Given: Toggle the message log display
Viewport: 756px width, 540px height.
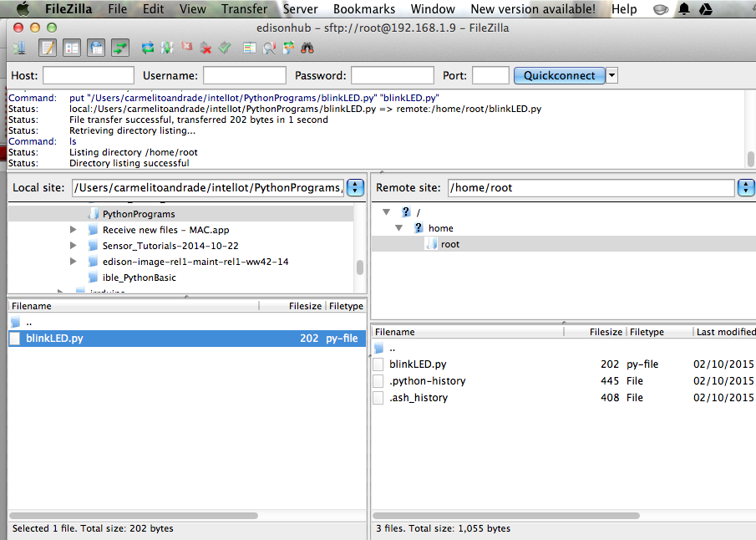Looking at the screenshot, I should (48, 48).
